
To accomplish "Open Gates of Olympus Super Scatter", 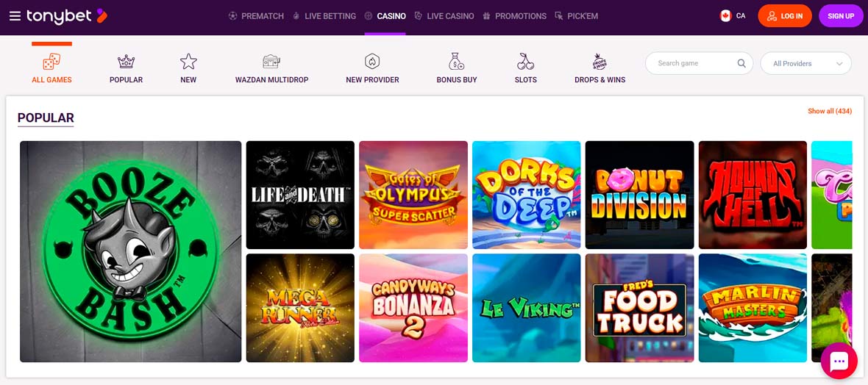I will 413,195.
